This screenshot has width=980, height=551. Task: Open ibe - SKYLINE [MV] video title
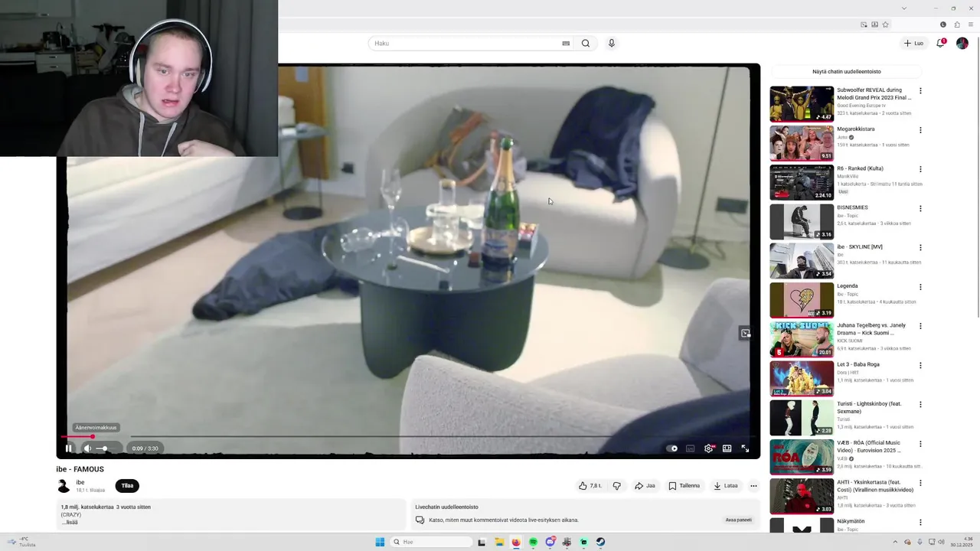pos(860,247)
